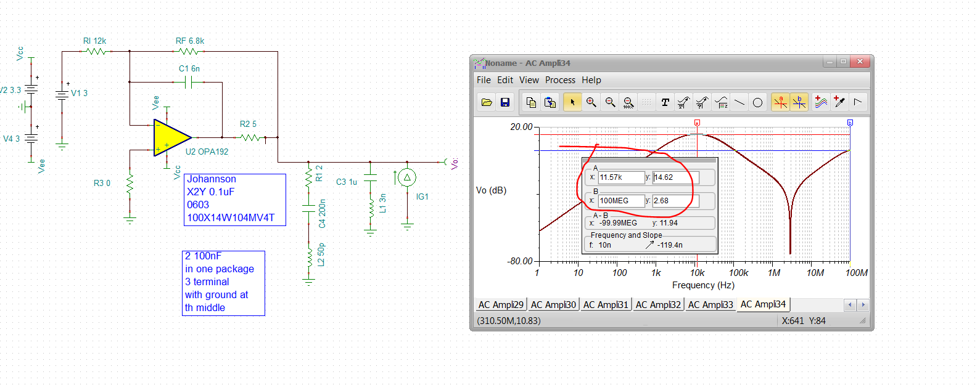
Task: Click the Vo (dB) axis label
Action: click(x=491, y=190)
